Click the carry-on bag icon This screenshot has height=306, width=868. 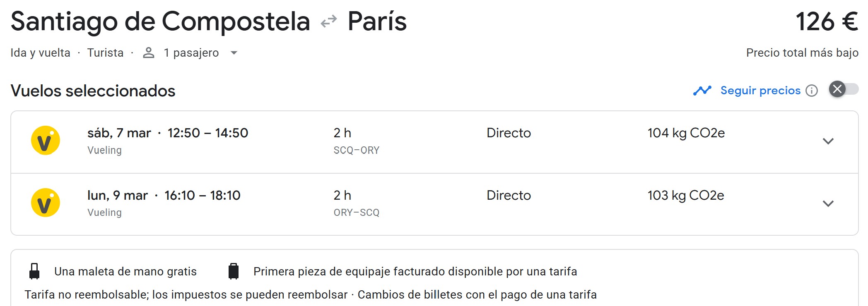[x=34, y=271]
